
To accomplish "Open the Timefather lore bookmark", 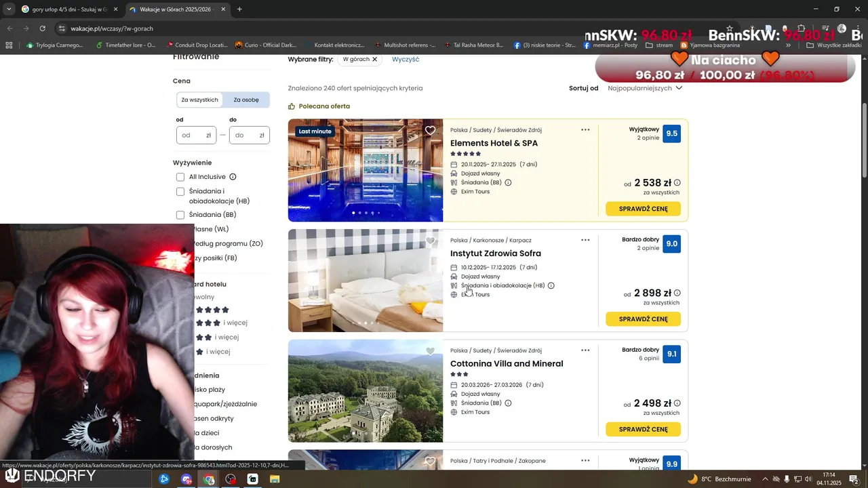I will [x=125, y=45].
